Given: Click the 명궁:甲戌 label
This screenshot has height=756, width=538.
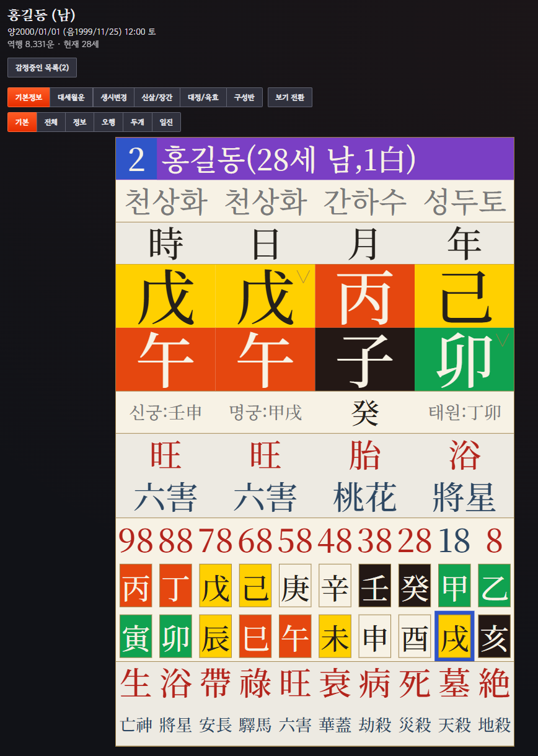Looking at the screenshot, I should point(265,412).
